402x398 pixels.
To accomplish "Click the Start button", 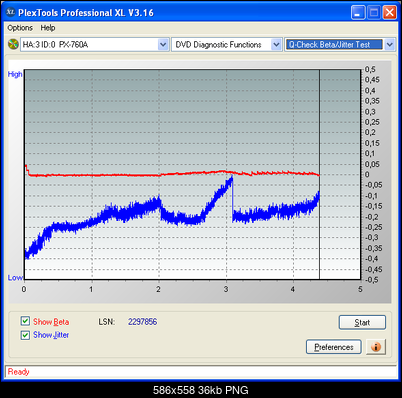I will 362,322.
